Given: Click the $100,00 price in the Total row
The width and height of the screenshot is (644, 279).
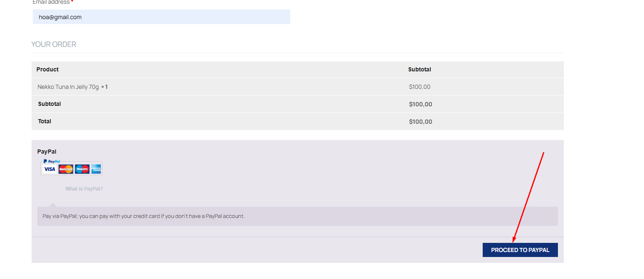Looking at the screenshot, I should 420,122.
